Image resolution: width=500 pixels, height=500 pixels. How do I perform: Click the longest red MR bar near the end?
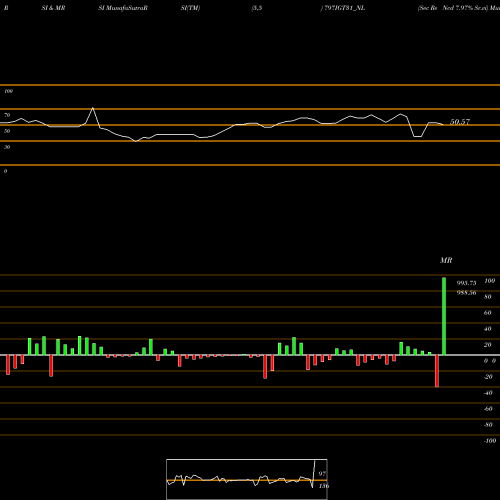[437, 371]
